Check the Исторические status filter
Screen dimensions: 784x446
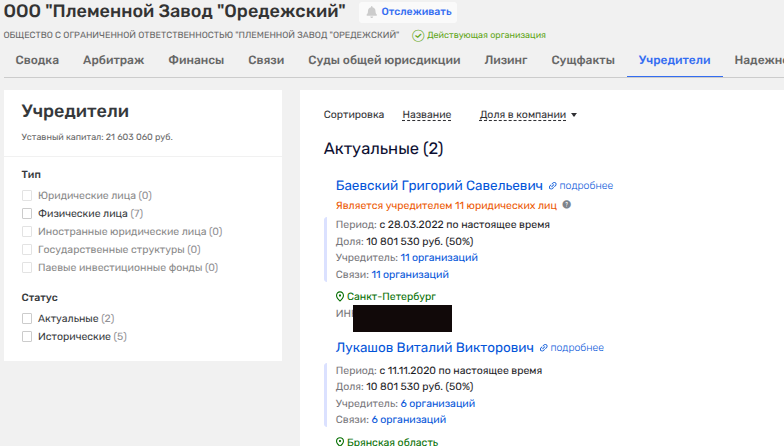[28, 337]
